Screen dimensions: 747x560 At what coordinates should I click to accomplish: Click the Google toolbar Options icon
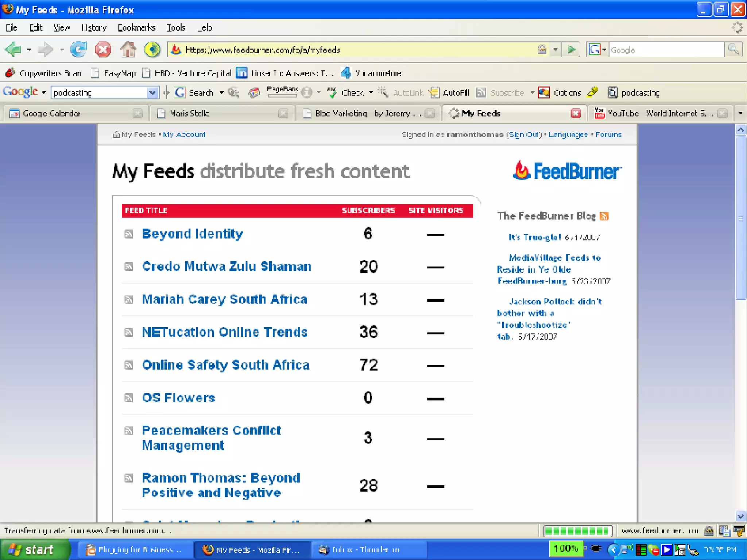(544, 93)
